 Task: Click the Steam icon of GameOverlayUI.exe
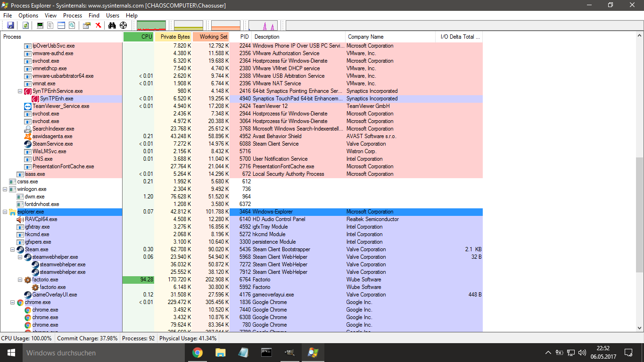(28, 295)
